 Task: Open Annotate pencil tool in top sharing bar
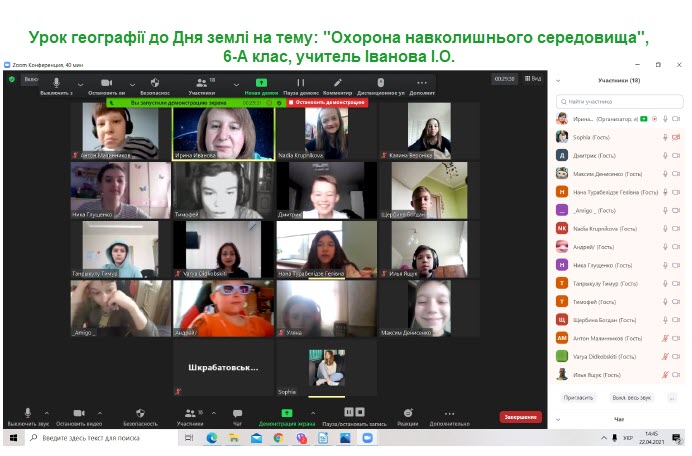pos(338,83)
